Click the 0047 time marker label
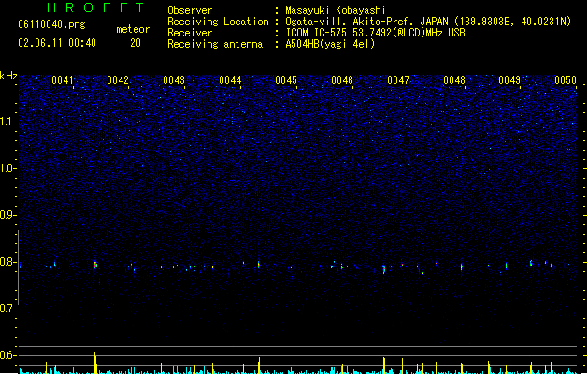The height and width of the screenshot is (374, 588). pos(398,80)
